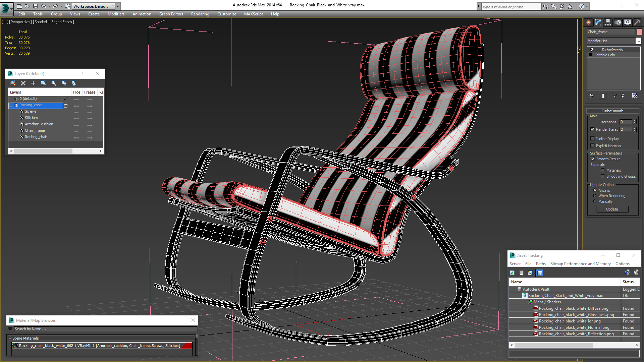Click Create New Layer icon in Layer dialog

pyautogui.click(x=13, y=83)
